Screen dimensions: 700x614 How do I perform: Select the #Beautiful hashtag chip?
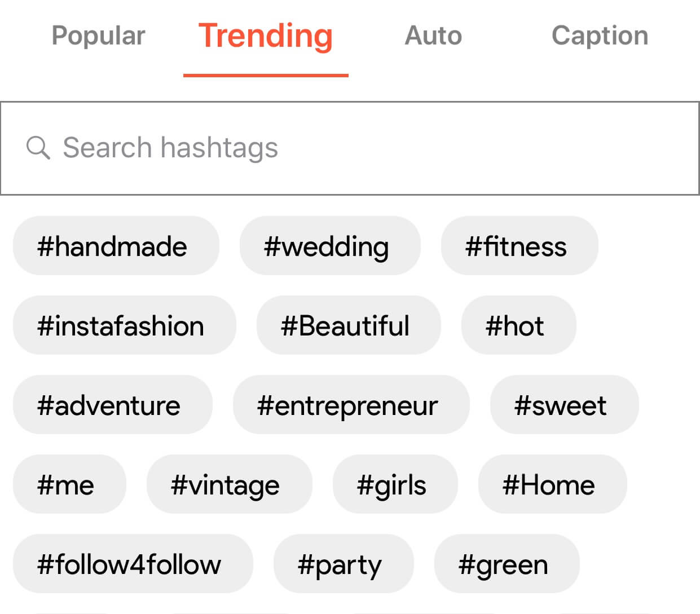[349, 325]
